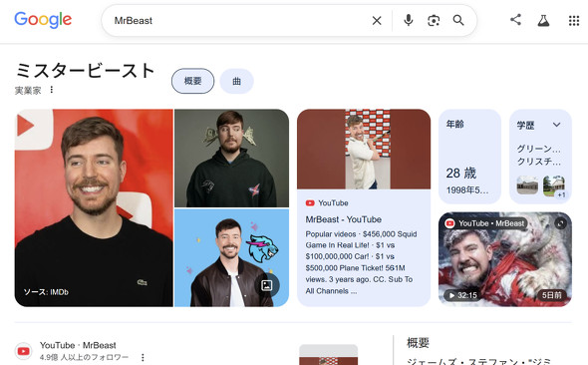The height and width of the screenshot is (365, 588).
Task: Click the 概要 section heading below
Action: click(418, 342)
